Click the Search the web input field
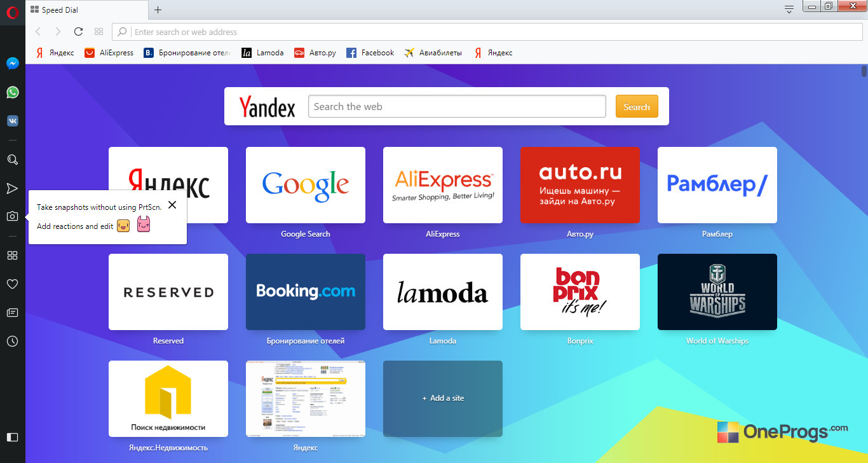The height and width of the screenshot is (463, 868). tap(457, 106)
